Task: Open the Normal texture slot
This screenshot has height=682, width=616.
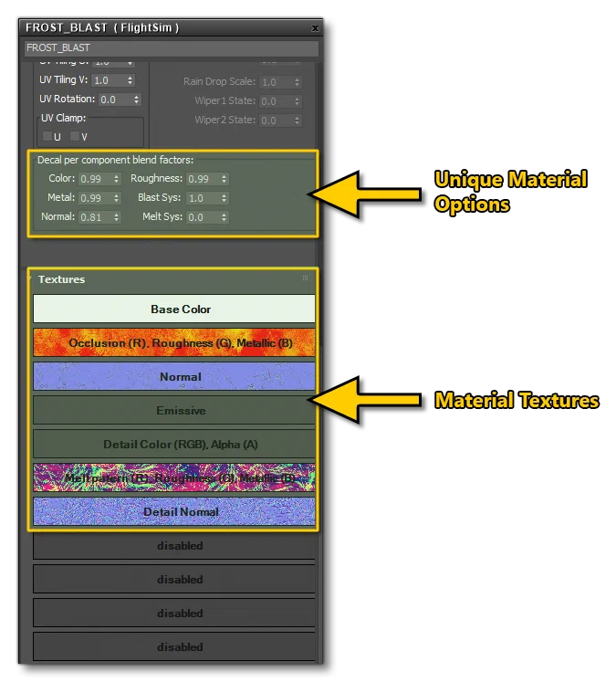Action: [x=174, y=376]
